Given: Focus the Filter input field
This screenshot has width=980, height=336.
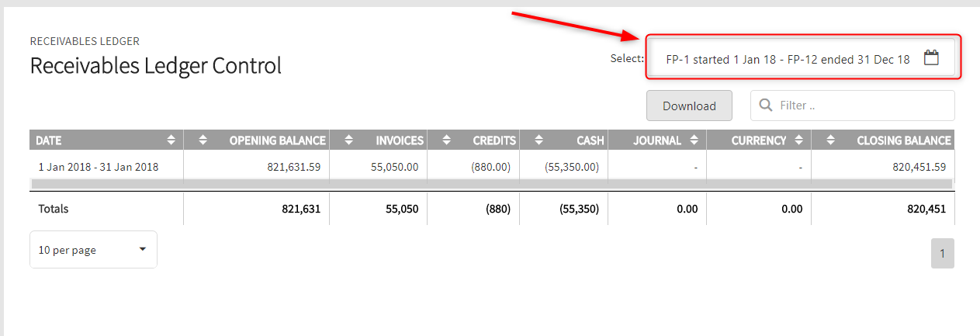Looking at the screenshot, I should (852, 106).
